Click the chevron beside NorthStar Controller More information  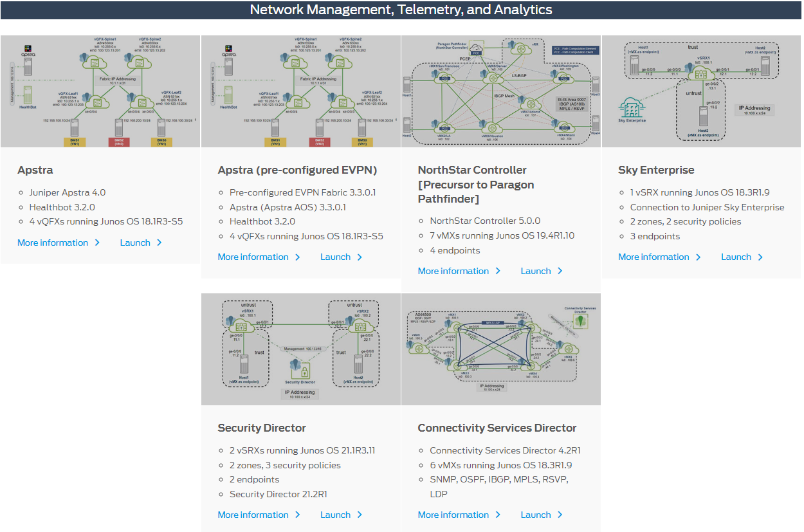point(497,271)
